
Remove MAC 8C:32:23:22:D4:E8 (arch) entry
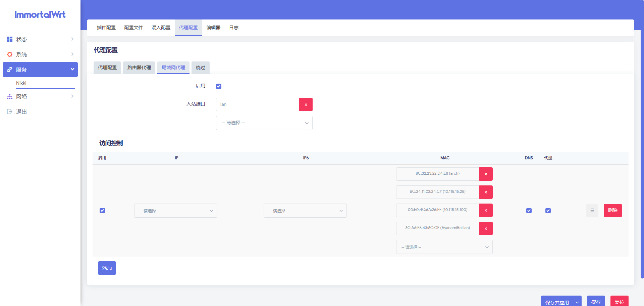click(486, 174)
